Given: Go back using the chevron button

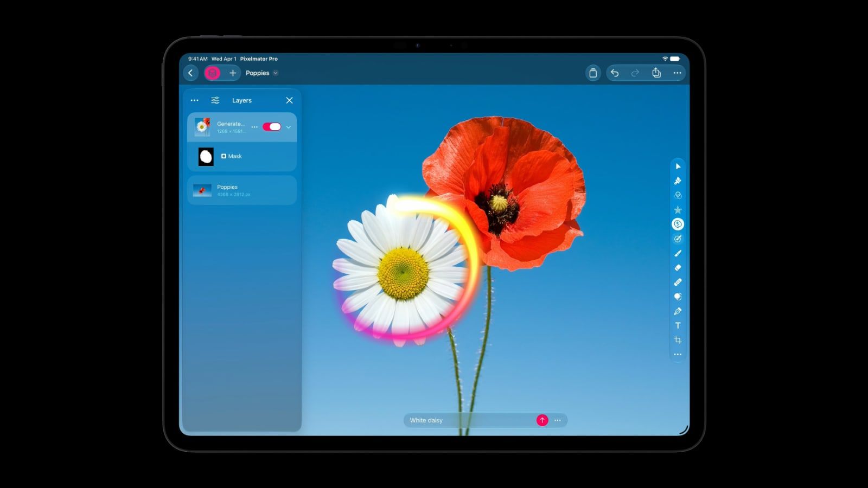Looking at the screenshot, I should (x=190, y=73).
